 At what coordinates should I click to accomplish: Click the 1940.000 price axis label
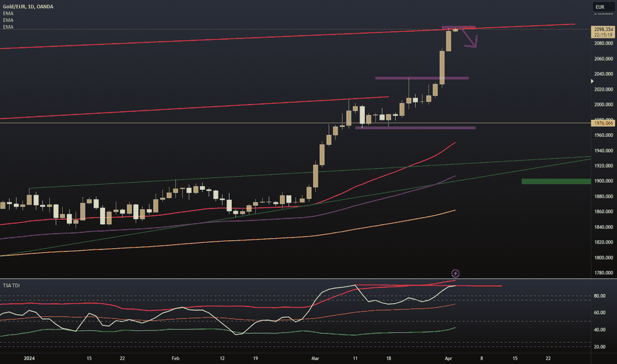click(x=604, y=151)
